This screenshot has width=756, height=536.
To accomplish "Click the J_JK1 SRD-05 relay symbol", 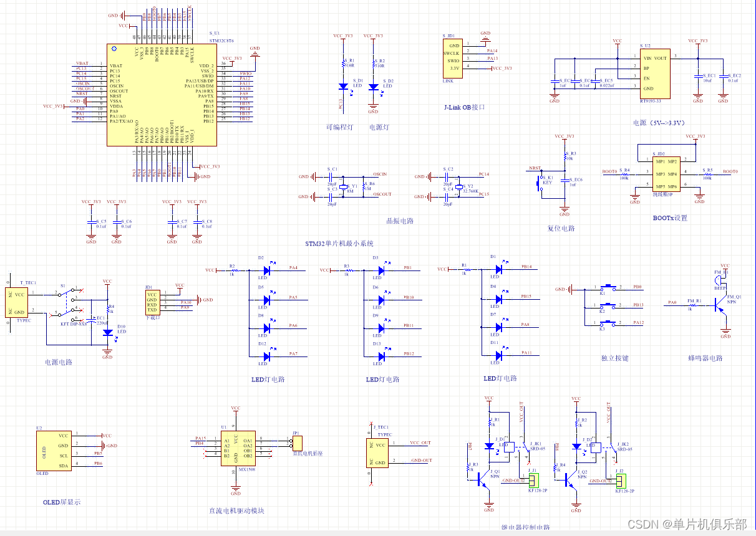I will pyautogui.click(x=516, y=447).
